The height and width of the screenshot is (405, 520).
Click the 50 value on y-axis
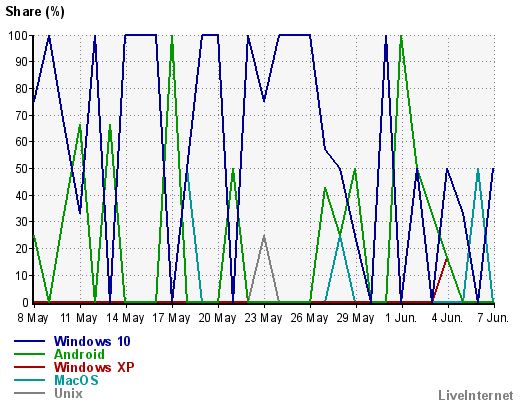point(22,168)
